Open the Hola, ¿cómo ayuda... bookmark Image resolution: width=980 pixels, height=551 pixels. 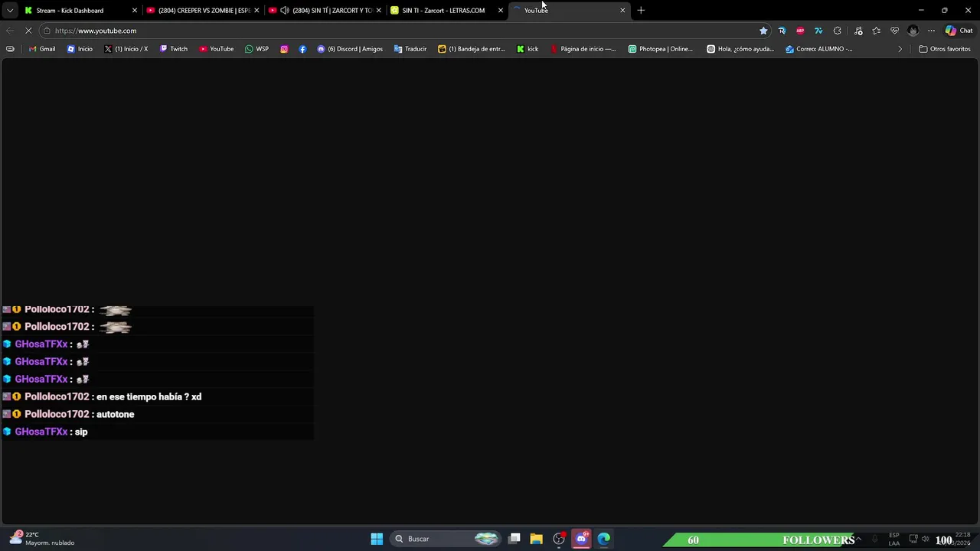740,49
